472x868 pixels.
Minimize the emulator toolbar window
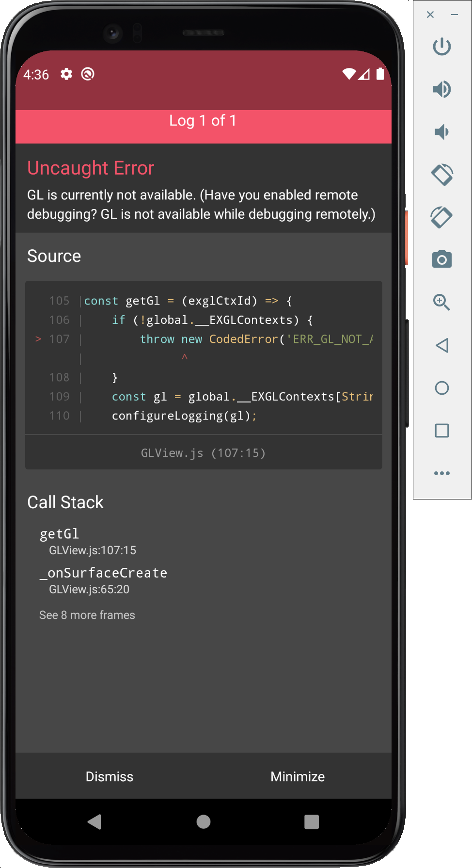(x=455, y=15)
